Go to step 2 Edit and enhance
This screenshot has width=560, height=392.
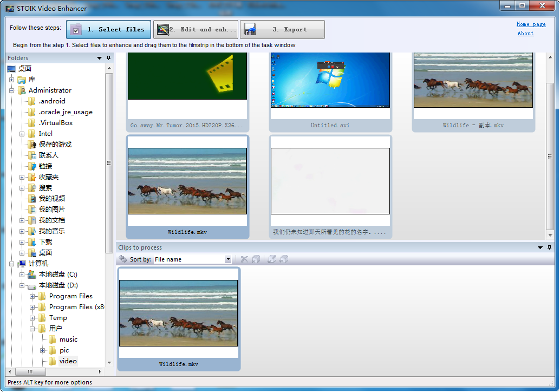(x=195, y=30)
